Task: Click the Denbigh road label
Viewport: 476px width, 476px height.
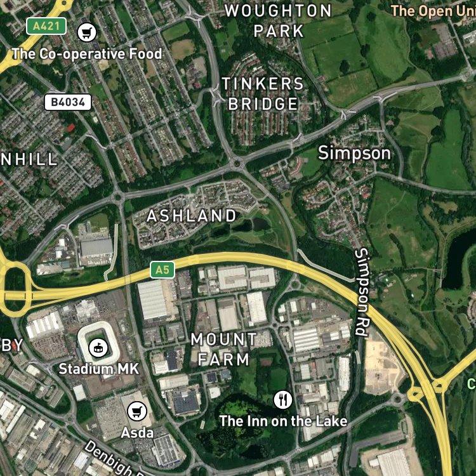Action: click(x=112, y=459)
